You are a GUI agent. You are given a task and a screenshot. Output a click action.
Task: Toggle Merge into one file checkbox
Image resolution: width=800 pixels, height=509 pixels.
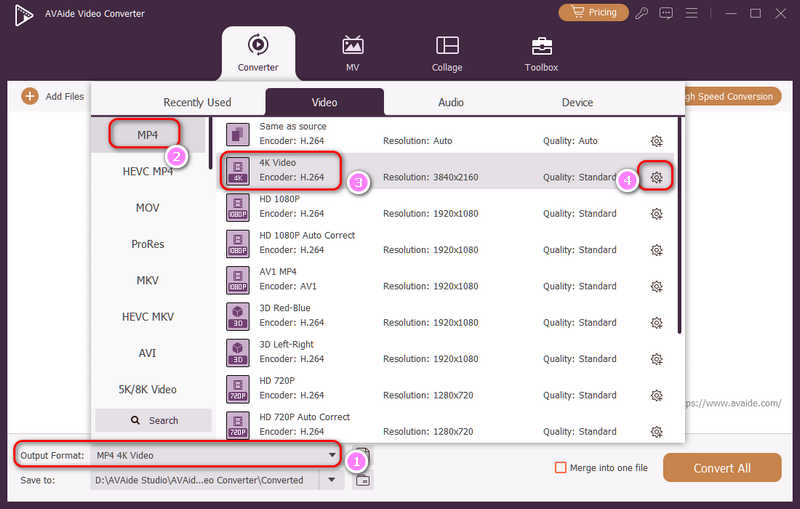[x=560, y=467]
